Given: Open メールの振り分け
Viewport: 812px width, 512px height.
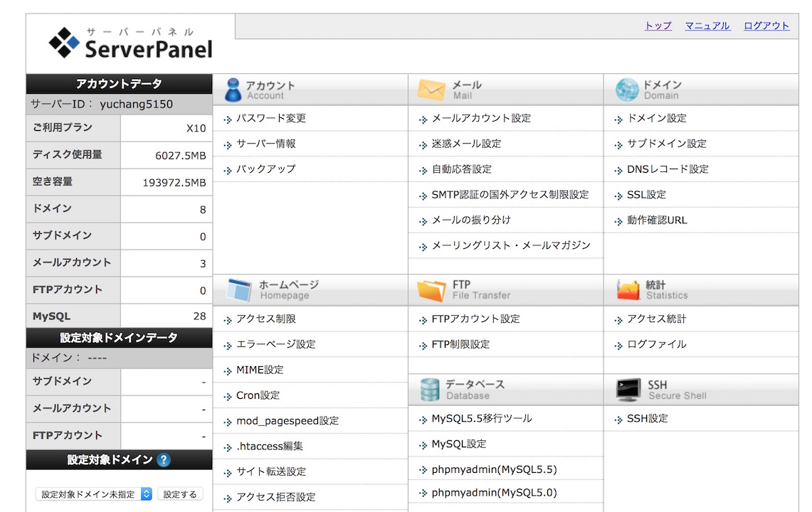Looking at the screenshot, I should [x=470, y=220].
